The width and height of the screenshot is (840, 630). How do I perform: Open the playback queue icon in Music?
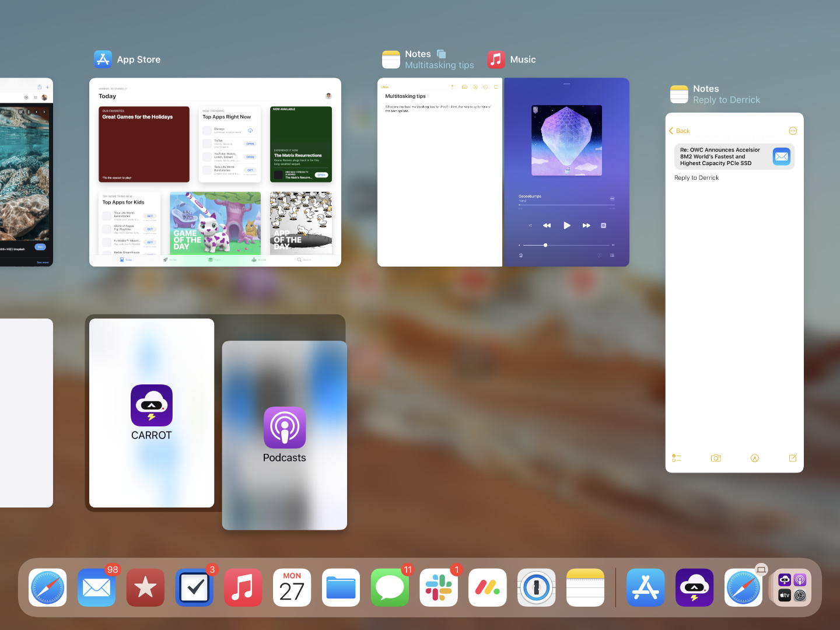point(612,256)
